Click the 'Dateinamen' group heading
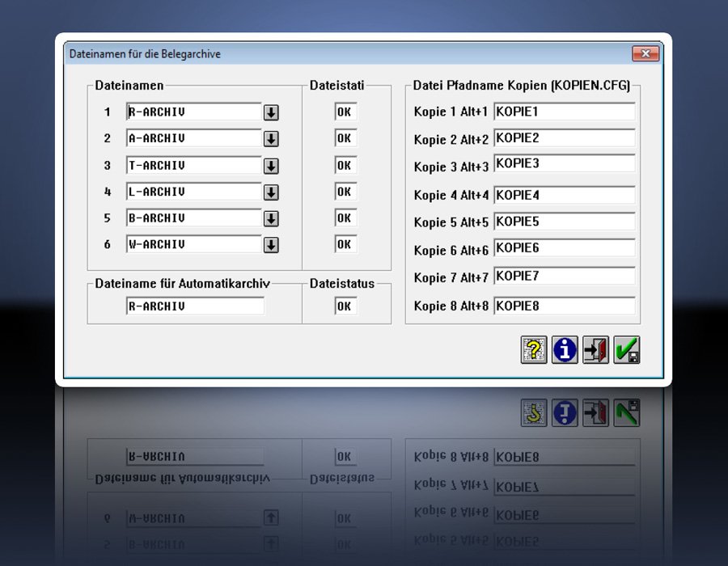Image resolution: width=728 pixels, height=566 pixels. point(129,86)
